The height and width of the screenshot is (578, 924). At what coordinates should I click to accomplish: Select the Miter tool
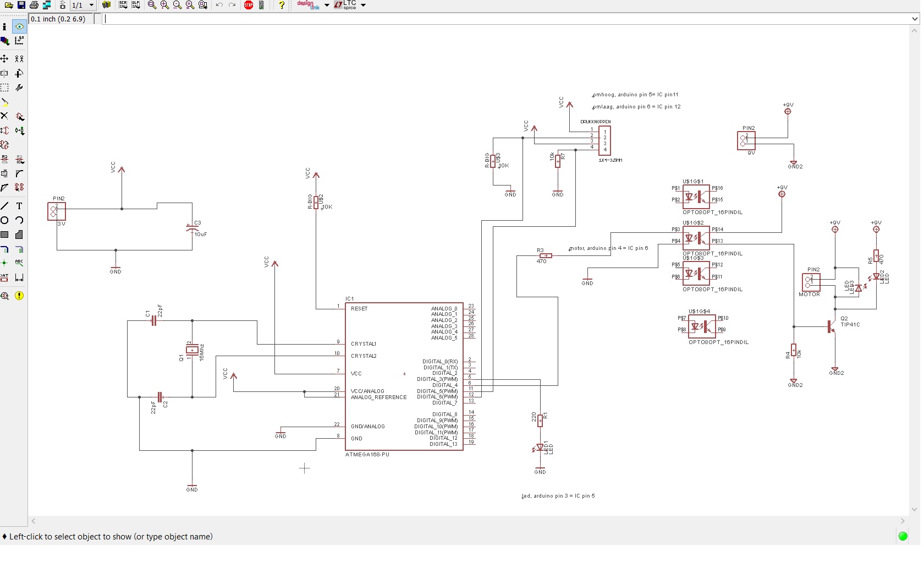tap(19, 173)
